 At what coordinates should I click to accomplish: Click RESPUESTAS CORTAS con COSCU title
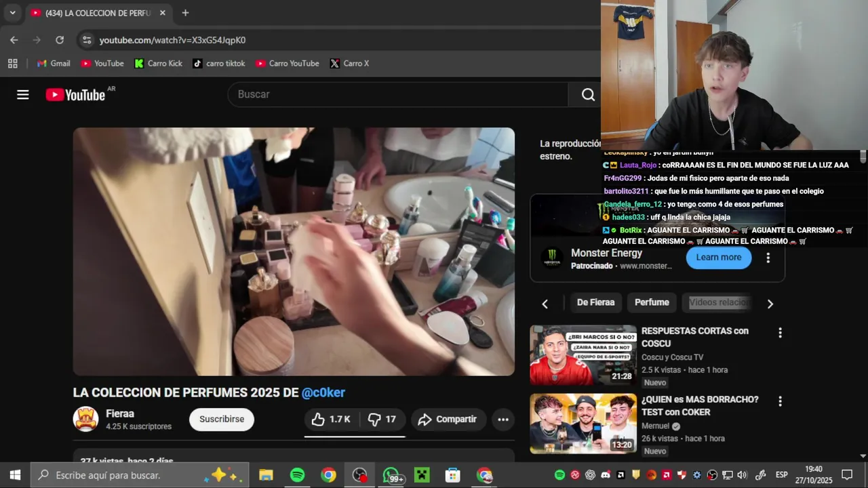point(695,337)
